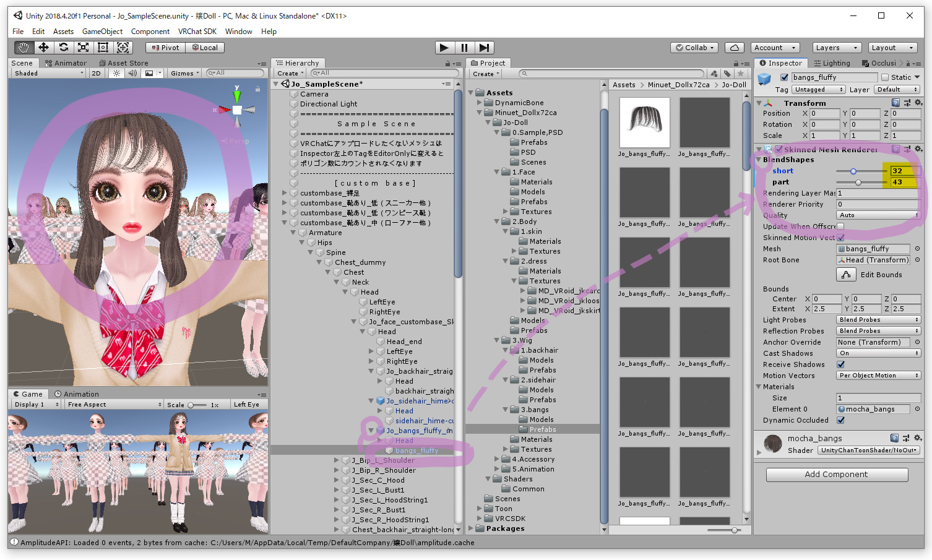Open the Quality Auto dropdown
Screen dimensions: 932x560
pos(879,215)
